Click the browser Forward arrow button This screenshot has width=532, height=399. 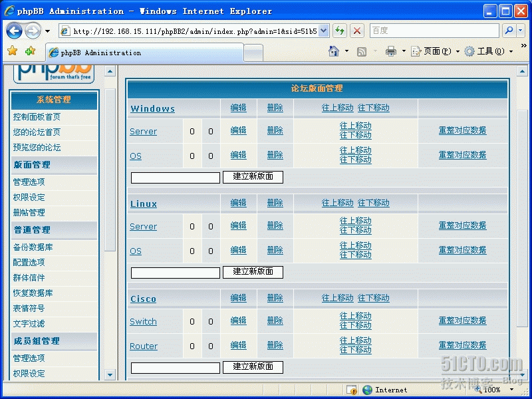point(33,31)
